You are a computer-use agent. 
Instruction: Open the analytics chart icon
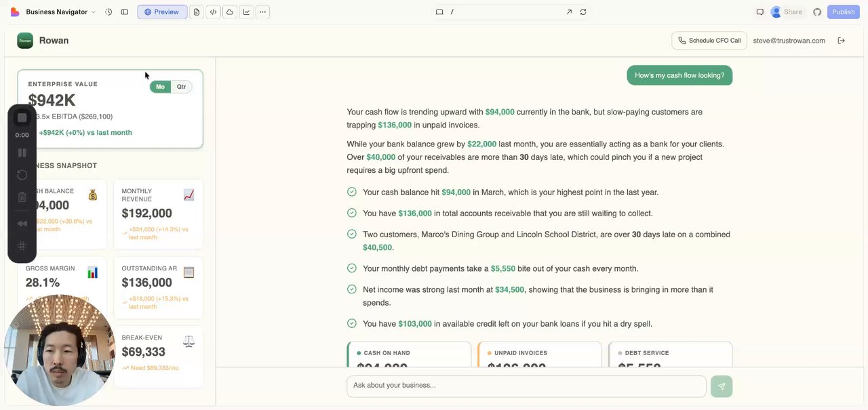pos(246,12)
